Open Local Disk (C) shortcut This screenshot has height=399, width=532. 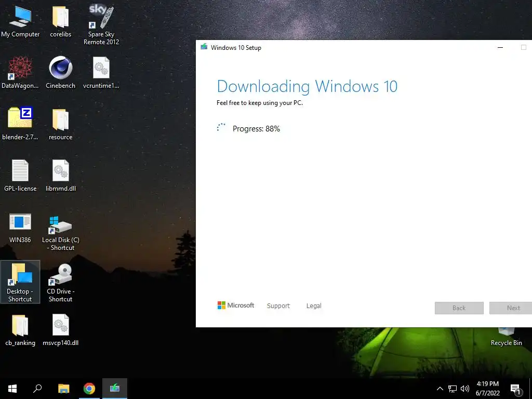click(x=60, y=233)
